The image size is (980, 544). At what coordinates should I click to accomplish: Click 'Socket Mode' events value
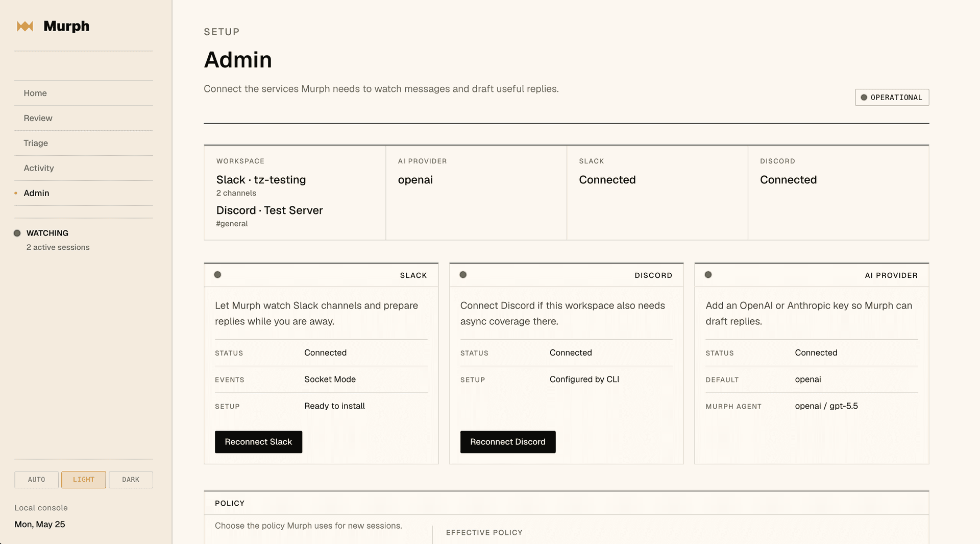pos(330,379)
